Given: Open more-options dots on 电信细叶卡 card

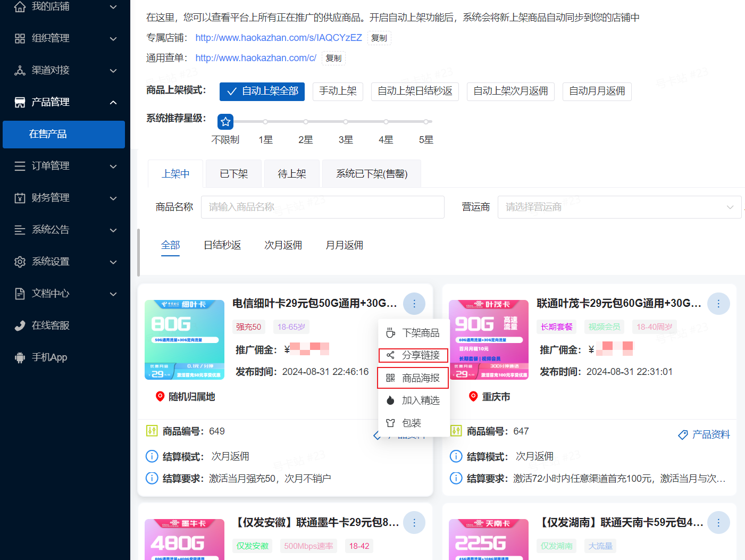Looking at the screenshot, I should (414, 304).
